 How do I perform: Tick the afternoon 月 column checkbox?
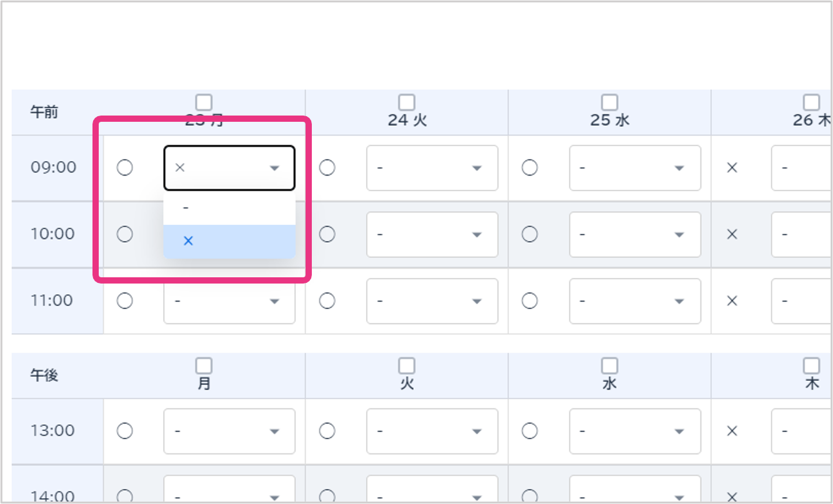[204, 365]
